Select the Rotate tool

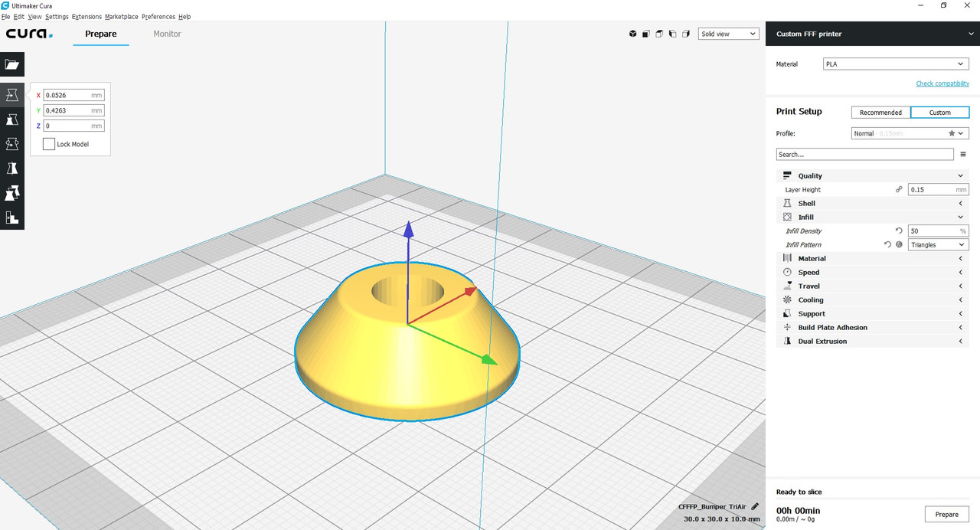12,144
